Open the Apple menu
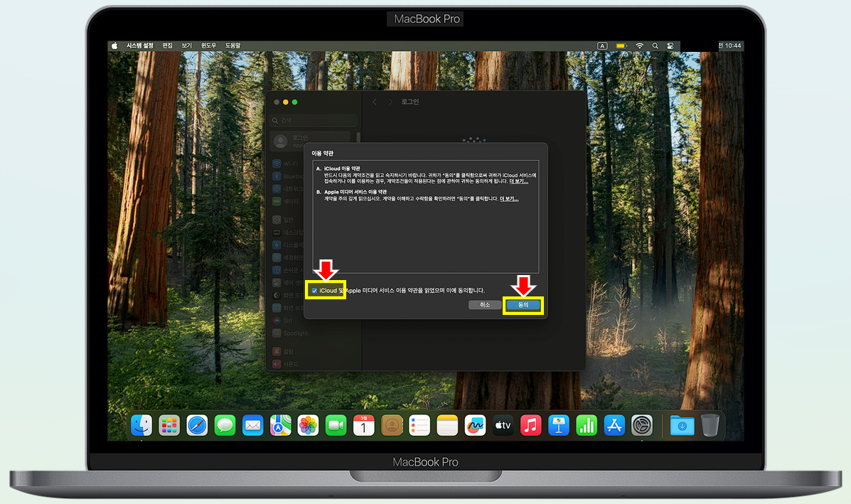 [x=114, y=46]
